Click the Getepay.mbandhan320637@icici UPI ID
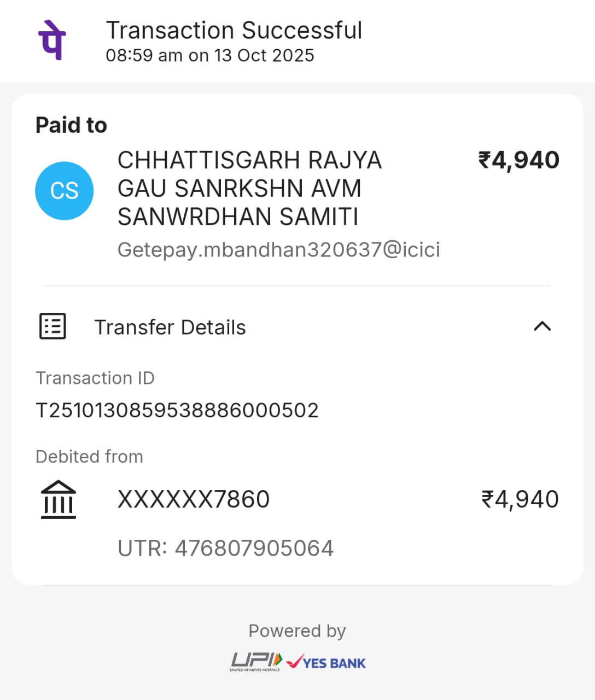Image resolution: width=595 pixels, height=700 pixels. [278, 250]
